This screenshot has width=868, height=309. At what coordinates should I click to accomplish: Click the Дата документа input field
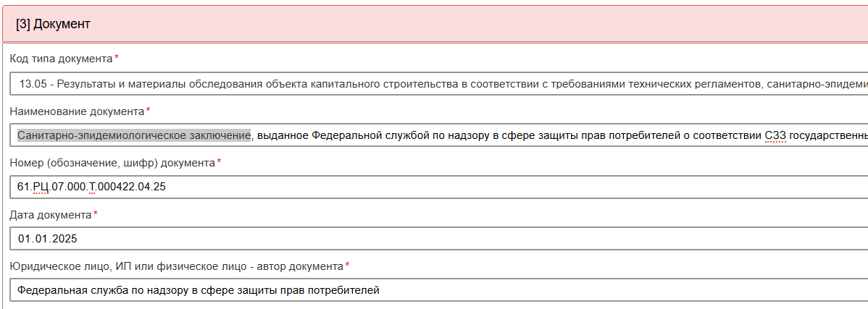(435, 239)
